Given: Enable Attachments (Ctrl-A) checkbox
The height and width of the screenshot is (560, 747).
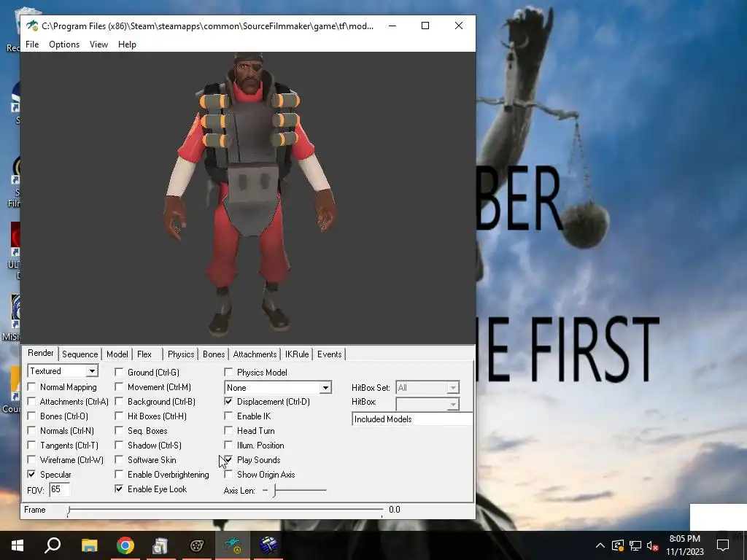Looking at the screenshot, I should (x=31, y=402).
